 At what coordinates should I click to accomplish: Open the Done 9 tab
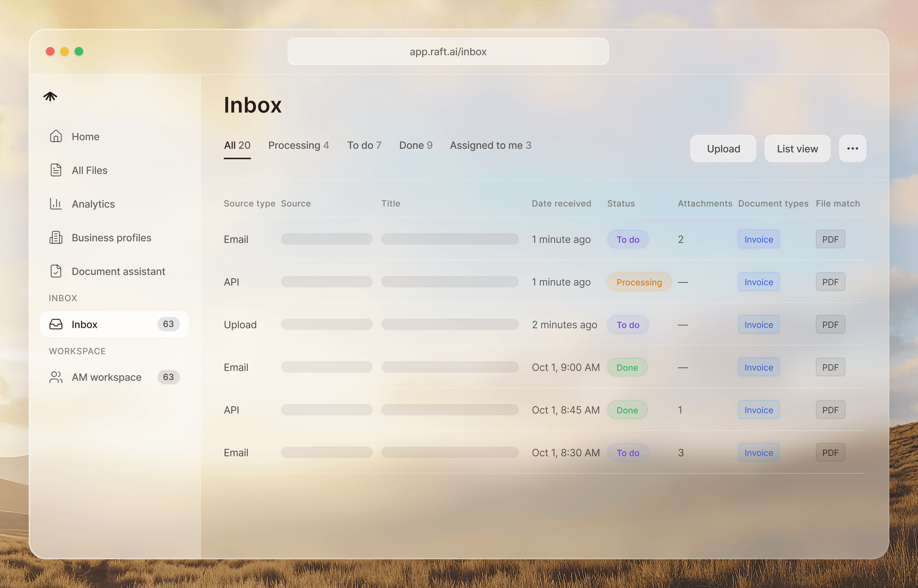pos(415,145)
